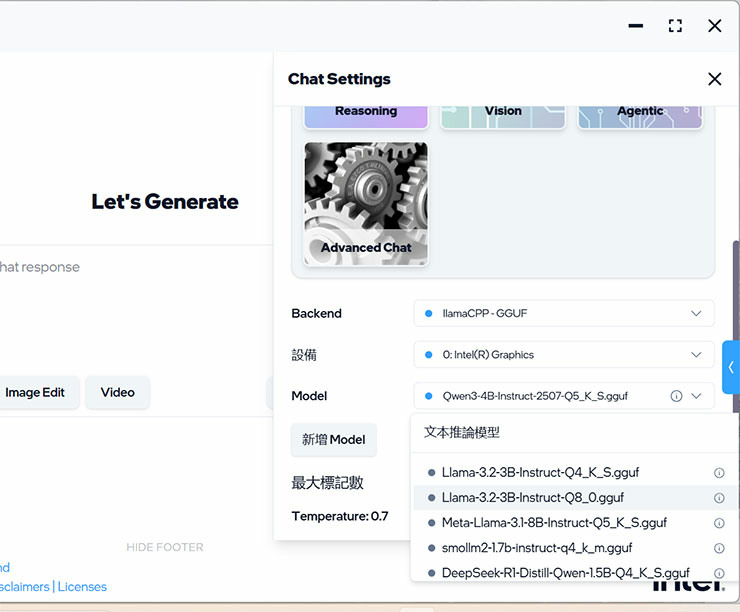Select the Vision preset card
This screenshot has height=612, width=740.
[503, 117]
